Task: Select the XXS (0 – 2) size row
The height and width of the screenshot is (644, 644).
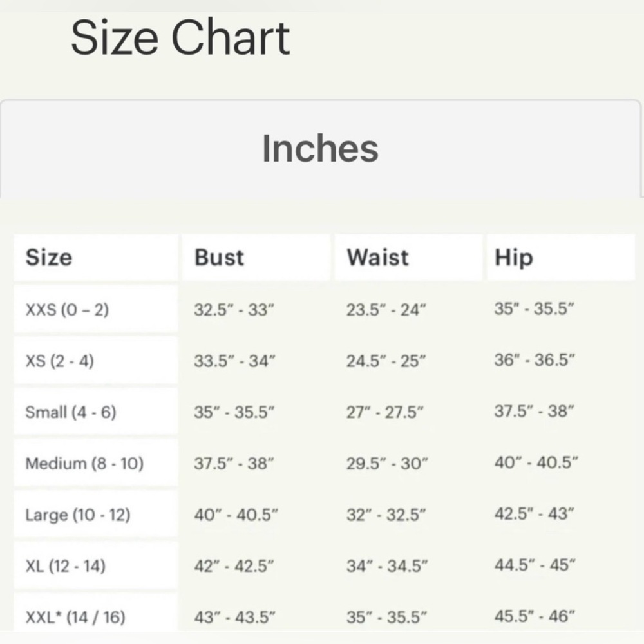Action: [67, 310]
